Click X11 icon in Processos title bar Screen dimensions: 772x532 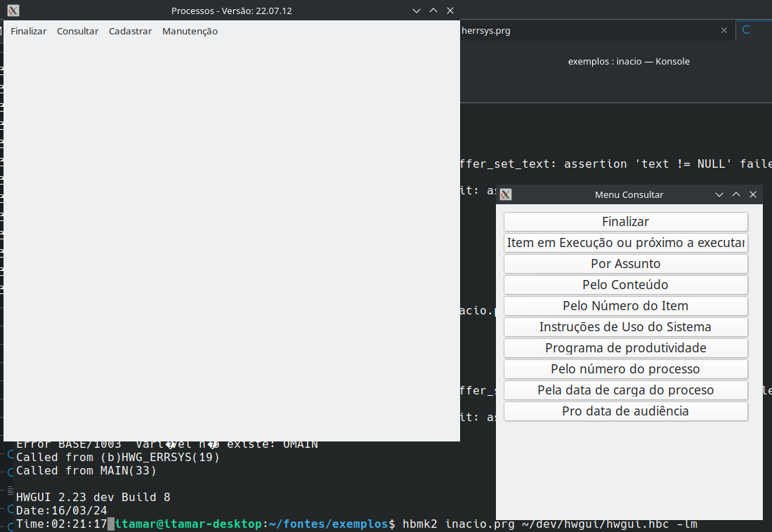click(13, 11)
